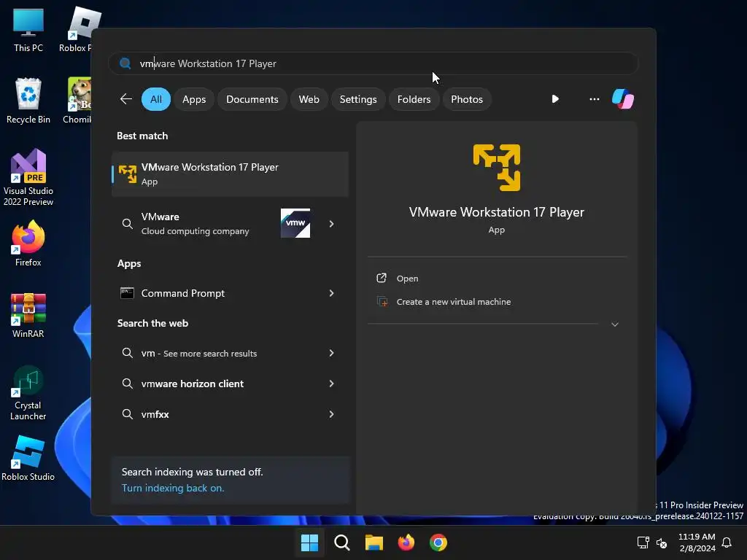
Task: Click the Windows Start button on taskbar
Action: point(309,542)
